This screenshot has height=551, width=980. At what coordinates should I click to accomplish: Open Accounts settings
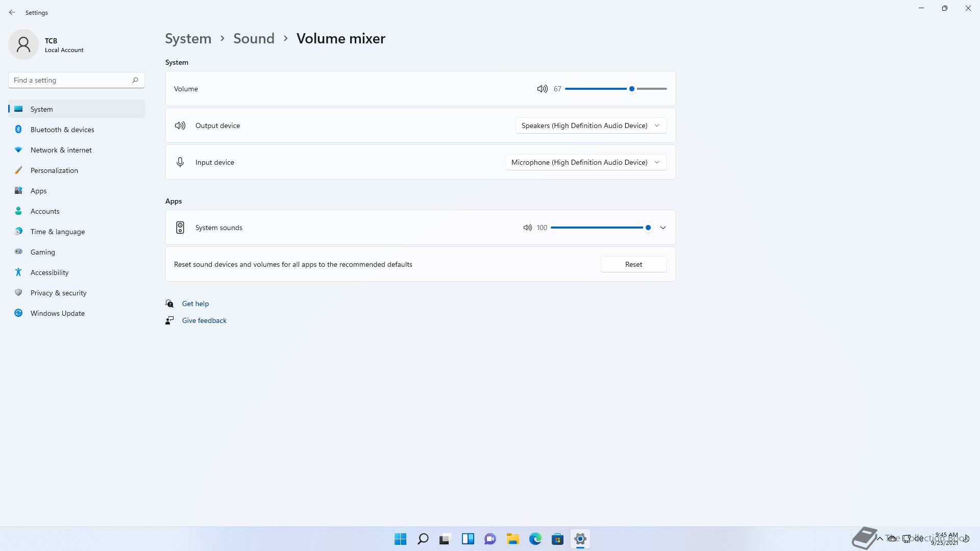[77, 211]
